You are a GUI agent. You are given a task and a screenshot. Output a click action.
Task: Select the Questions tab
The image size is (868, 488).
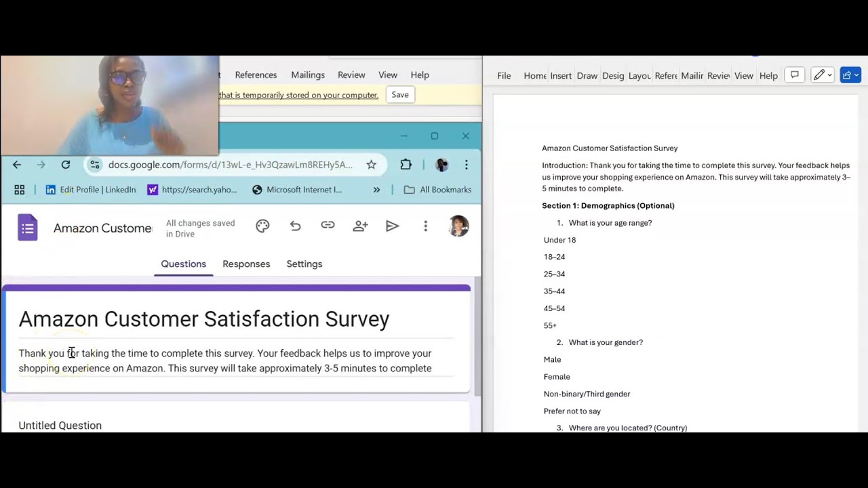pos(183,264)
